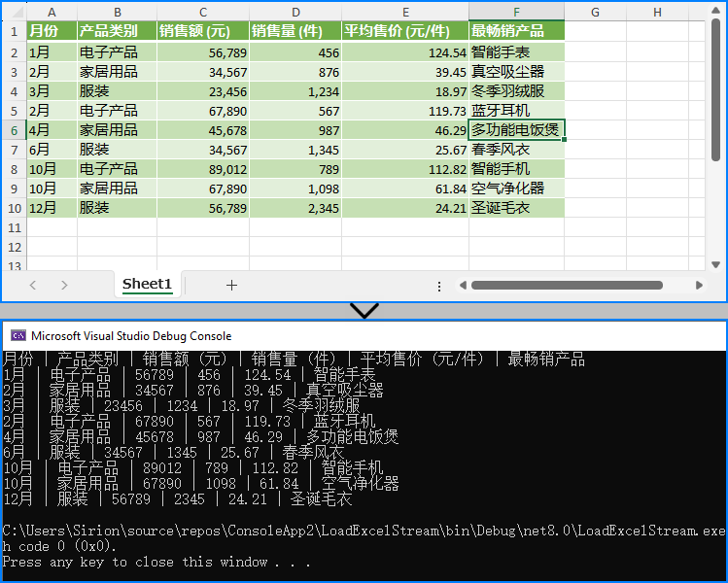Click the vertical scrollbar thumb
The height and width of the screenshot is (583, 728).
tap(715, 90)
